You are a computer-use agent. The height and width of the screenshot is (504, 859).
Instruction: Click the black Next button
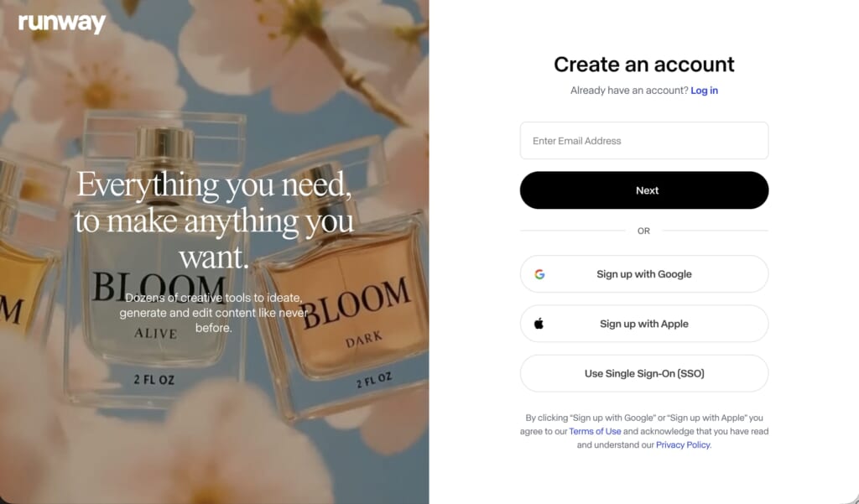pyautogui.click(x=643, y=190)
